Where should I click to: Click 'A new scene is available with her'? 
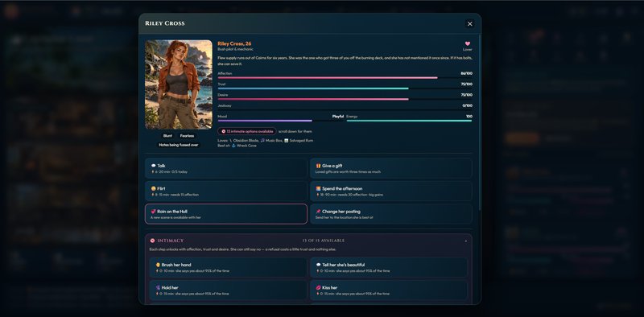[x=175, y=217]
